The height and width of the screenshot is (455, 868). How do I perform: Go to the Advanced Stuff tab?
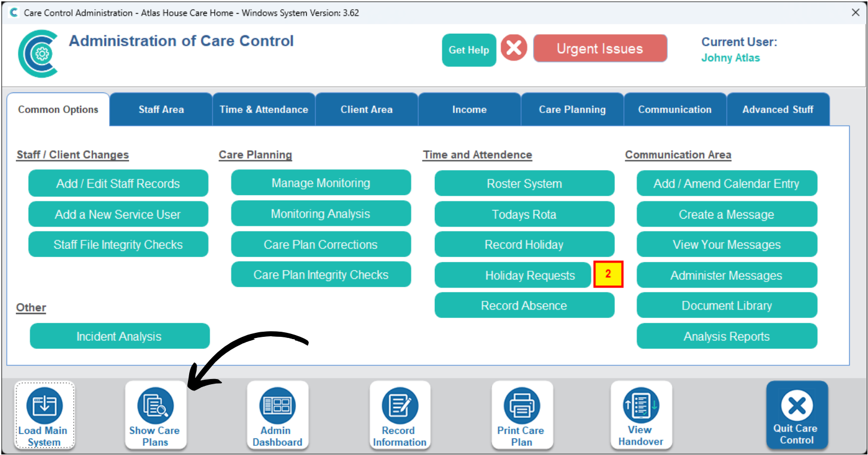pos(778,110)
